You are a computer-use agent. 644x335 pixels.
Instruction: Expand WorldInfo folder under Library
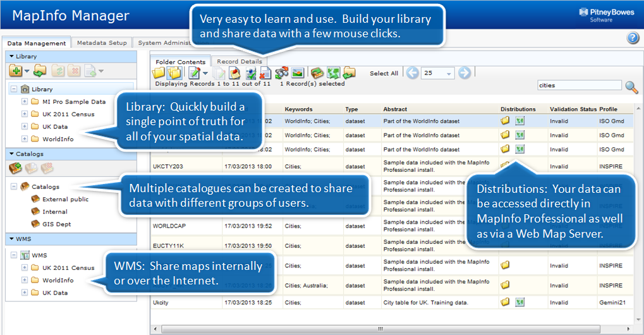(x=25, y=139)
